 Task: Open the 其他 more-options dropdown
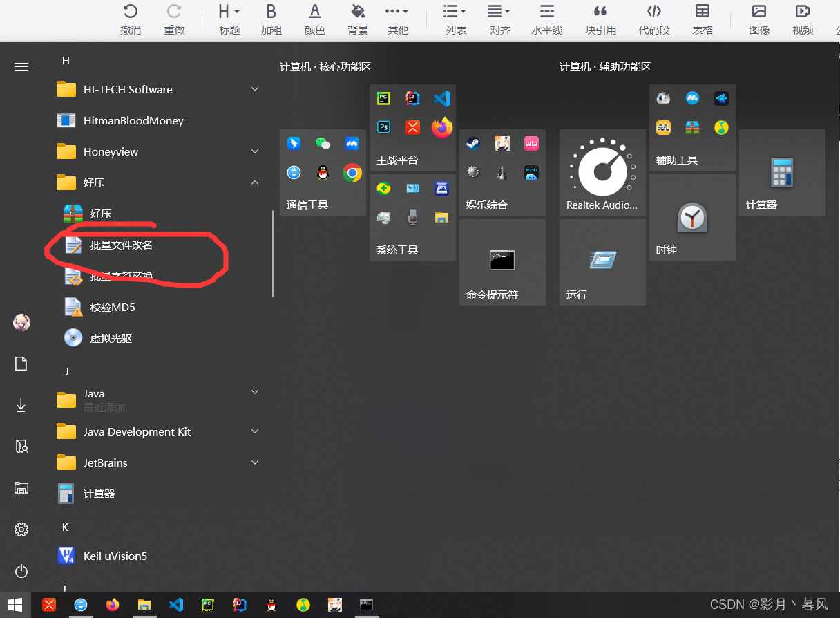[x=397, y=19]
